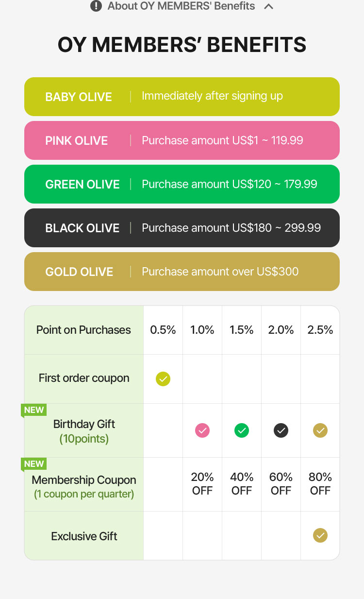Click the Point on Purchases row label
Screen dimensions: 364x599
click(x=83, y=330)
